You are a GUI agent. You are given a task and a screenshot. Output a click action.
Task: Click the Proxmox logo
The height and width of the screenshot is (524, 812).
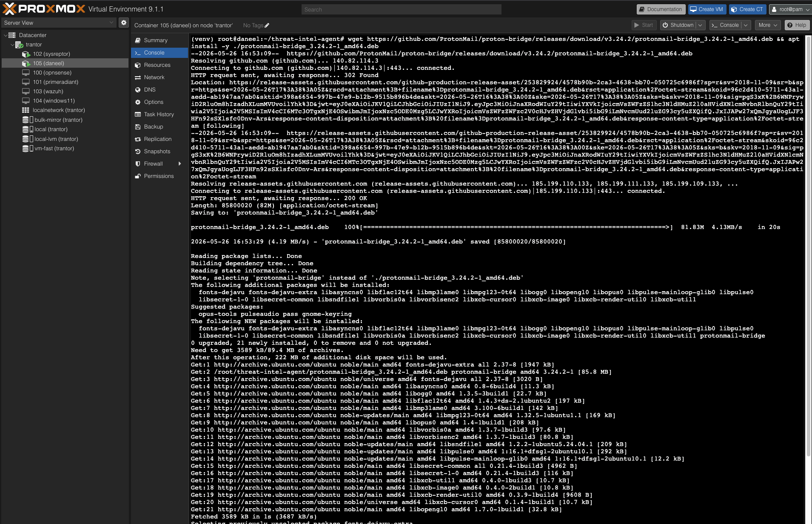click(44, 9)
